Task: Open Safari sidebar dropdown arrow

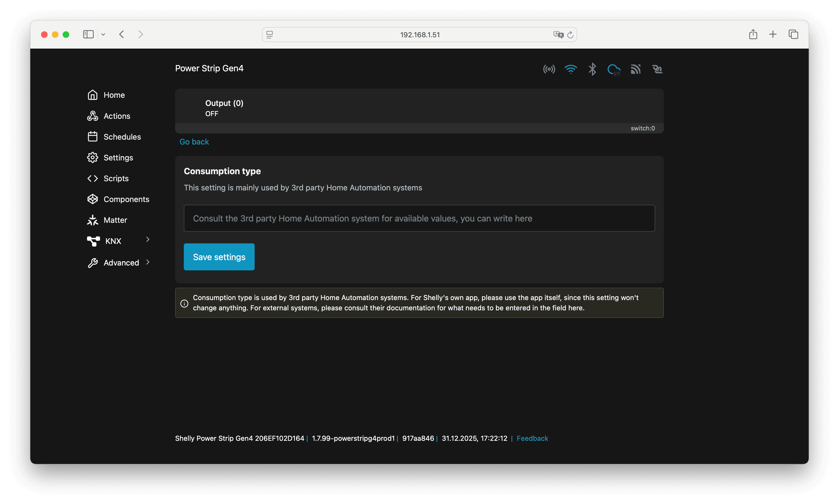Action: pyautogui.click(x=103, y=34)
